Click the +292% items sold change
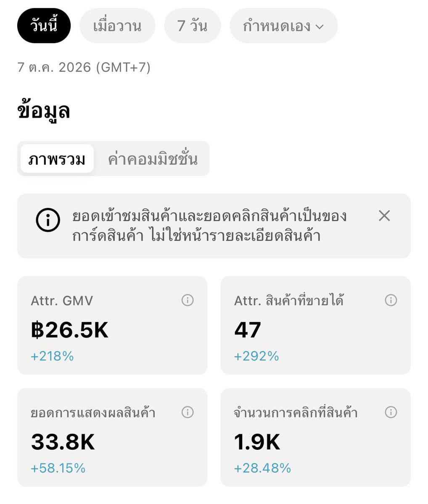This screenshot has width=428, height=504. tap(256, 356)
